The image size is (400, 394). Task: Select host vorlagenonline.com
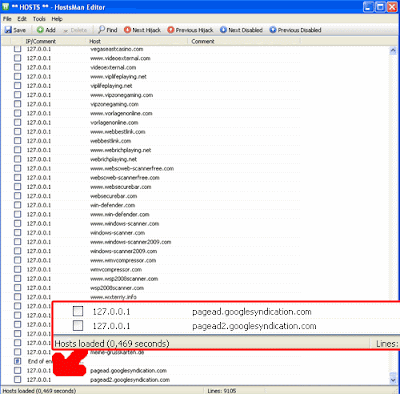[x=114, y=123]
